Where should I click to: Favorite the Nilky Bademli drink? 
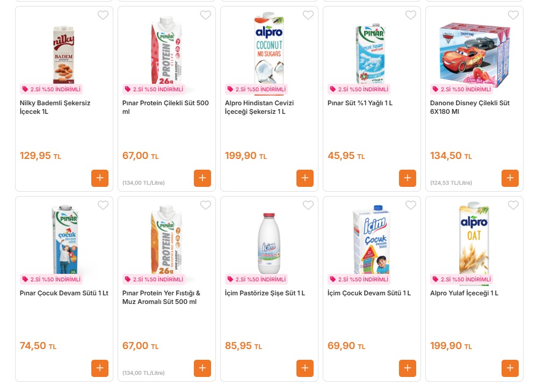click(x=103, y=16)
